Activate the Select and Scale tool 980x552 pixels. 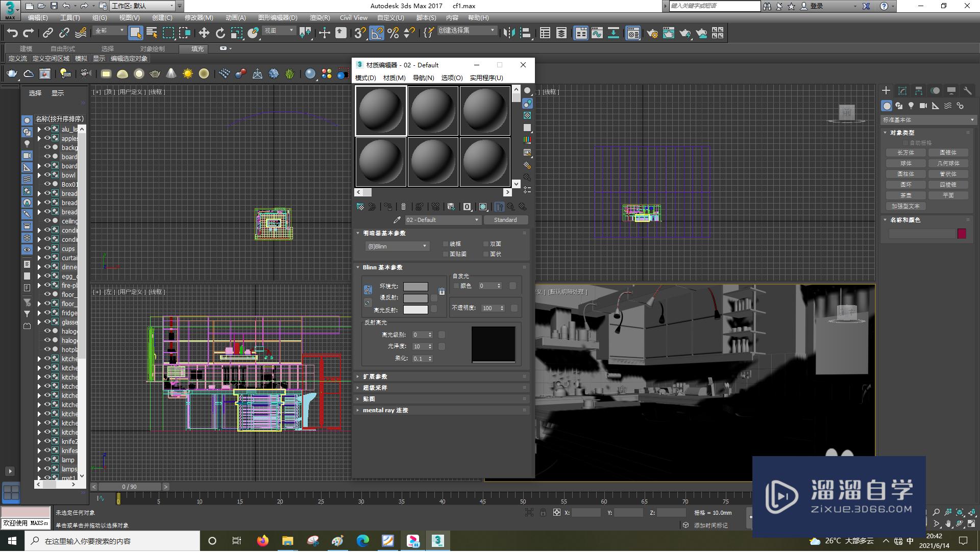236,33
